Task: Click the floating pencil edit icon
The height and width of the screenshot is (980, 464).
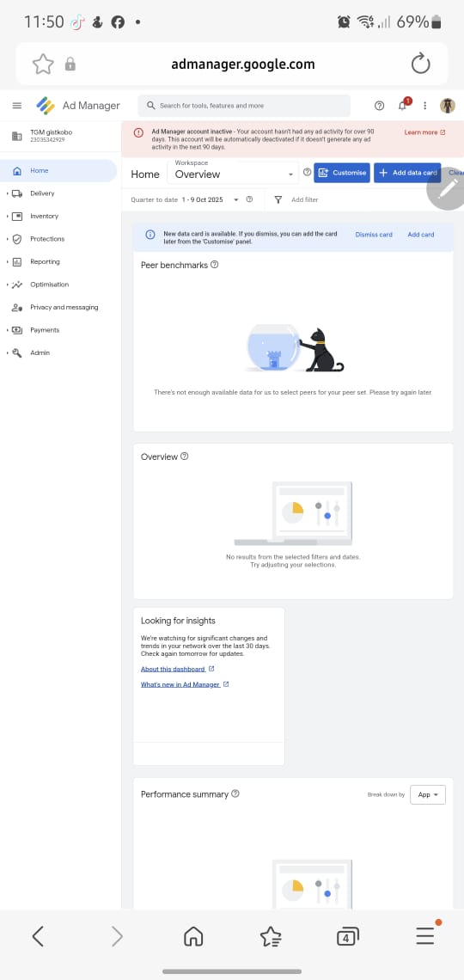Action: 447,189
